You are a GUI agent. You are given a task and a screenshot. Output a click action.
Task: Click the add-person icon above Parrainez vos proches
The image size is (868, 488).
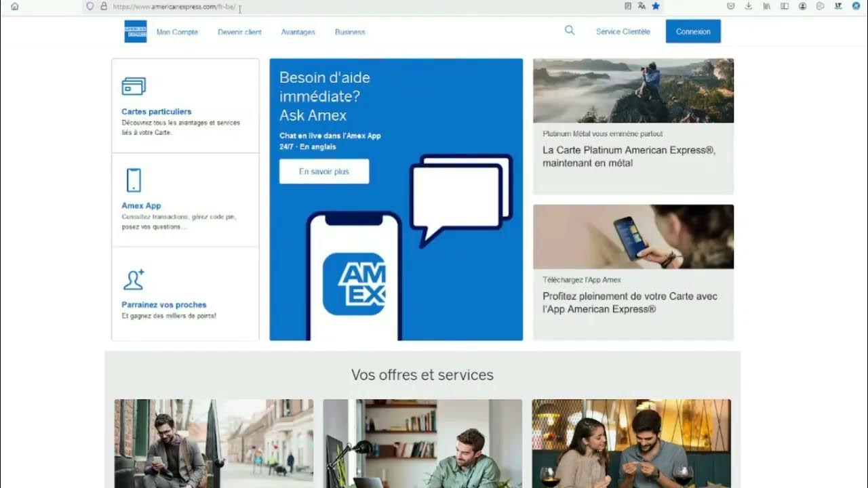coord(134,279)
